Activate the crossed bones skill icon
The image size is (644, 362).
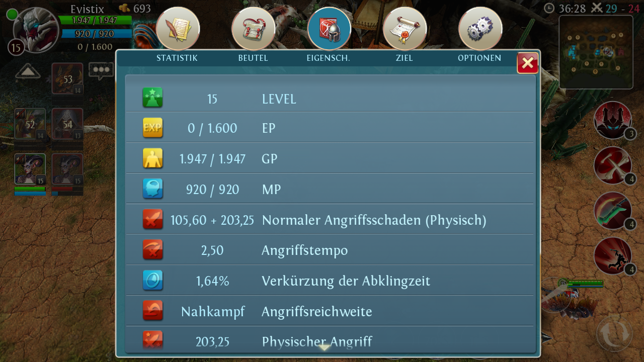[x=613, y=166]
